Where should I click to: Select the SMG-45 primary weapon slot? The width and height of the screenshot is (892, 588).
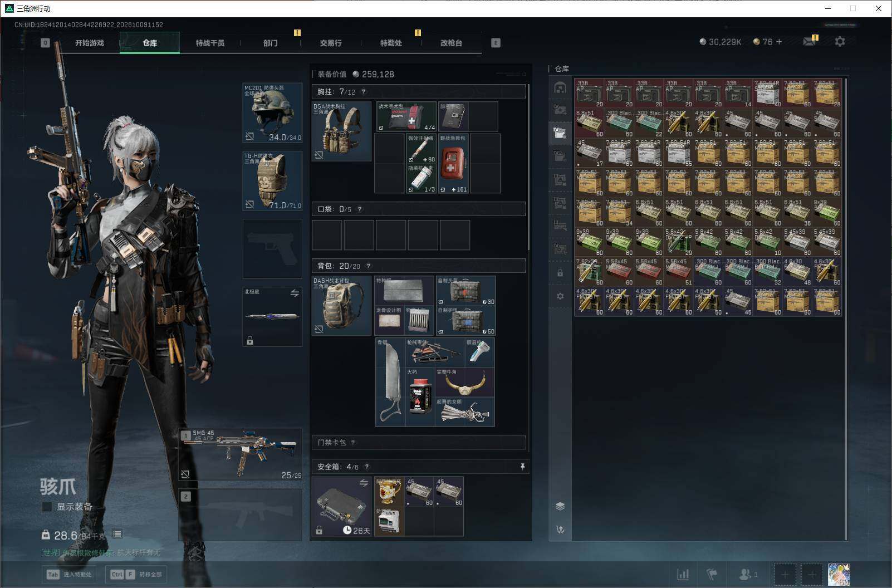(241, 454)
